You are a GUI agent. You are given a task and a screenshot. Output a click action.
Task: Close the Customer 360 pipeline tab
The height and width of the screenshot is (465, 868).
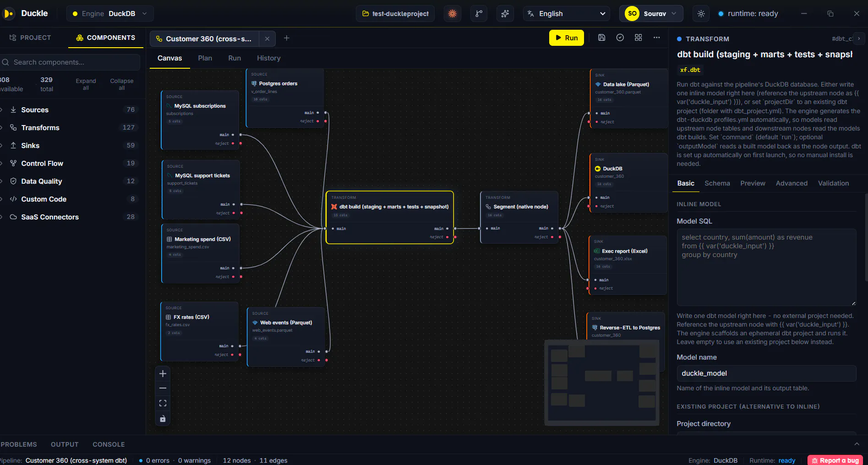[267, 39]
